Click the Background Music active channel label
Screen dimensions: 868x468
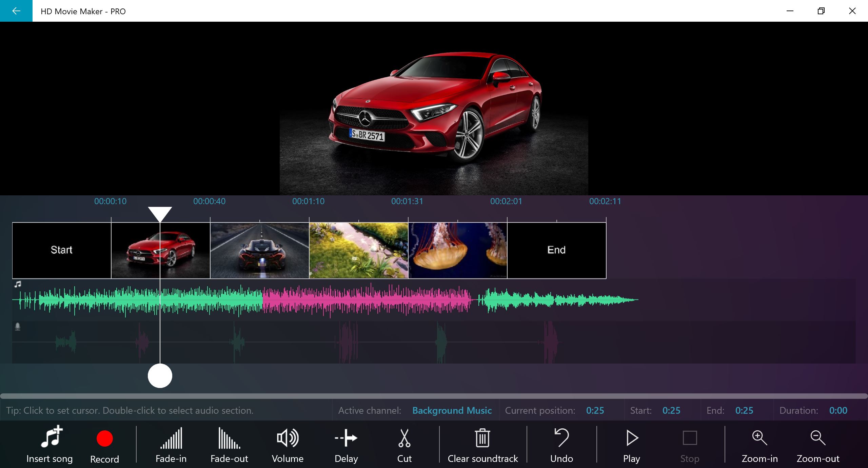[x=452, y=410]
